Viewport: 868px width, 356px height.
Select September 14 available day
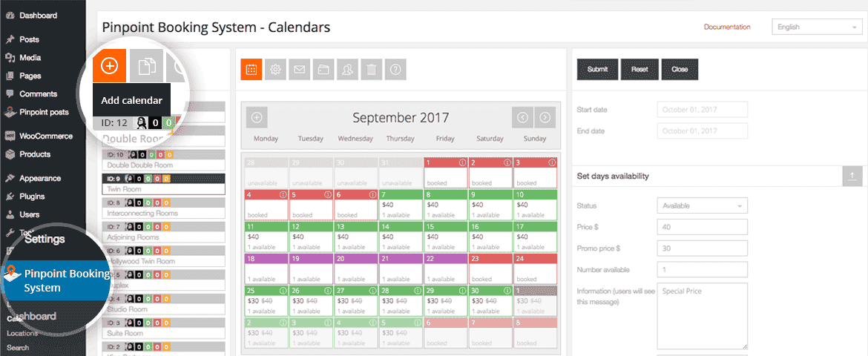pos(401,237)
